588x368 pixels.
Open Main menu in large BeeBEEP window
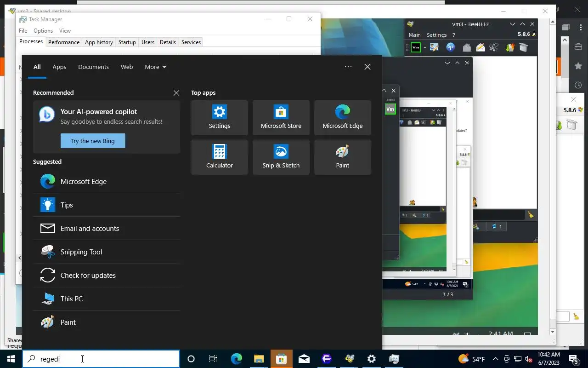click(x=414, y=35)
